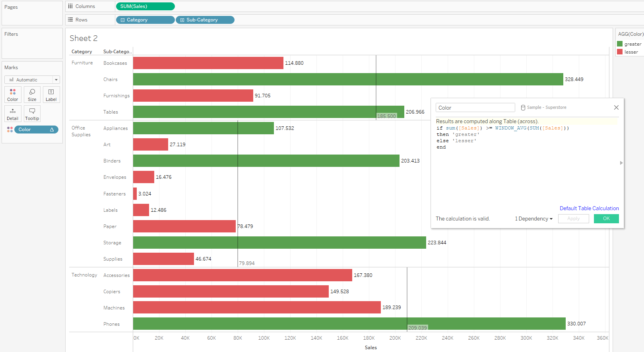Image resolution: width=644 pixels, height=352 pixels.
Task: Open the Detail marks card button
Action: (13, 114)
